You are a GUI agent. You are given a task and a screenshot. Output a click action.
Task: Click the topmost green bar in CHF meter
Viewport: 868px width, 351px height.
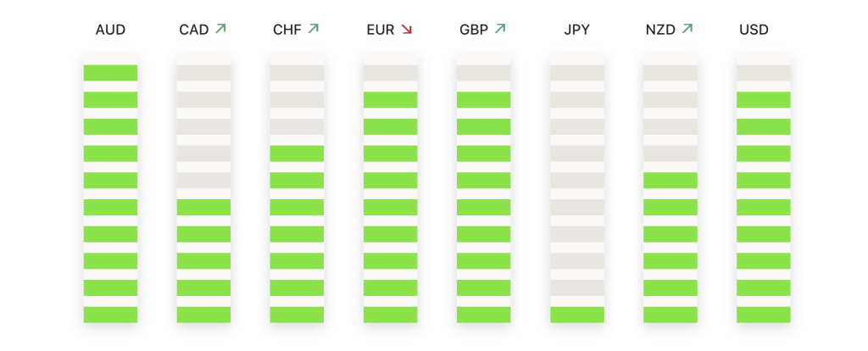(x=297, y=153)
